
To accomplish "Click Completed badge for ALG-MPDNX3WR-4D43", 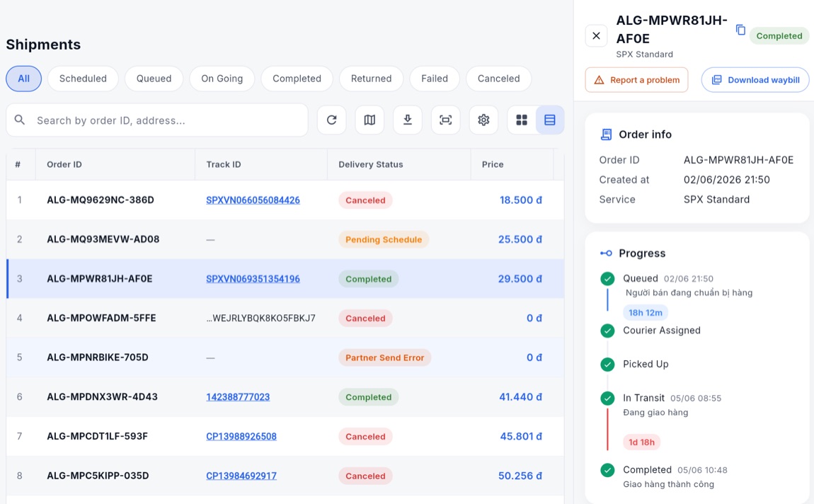I will coord(369,397).
